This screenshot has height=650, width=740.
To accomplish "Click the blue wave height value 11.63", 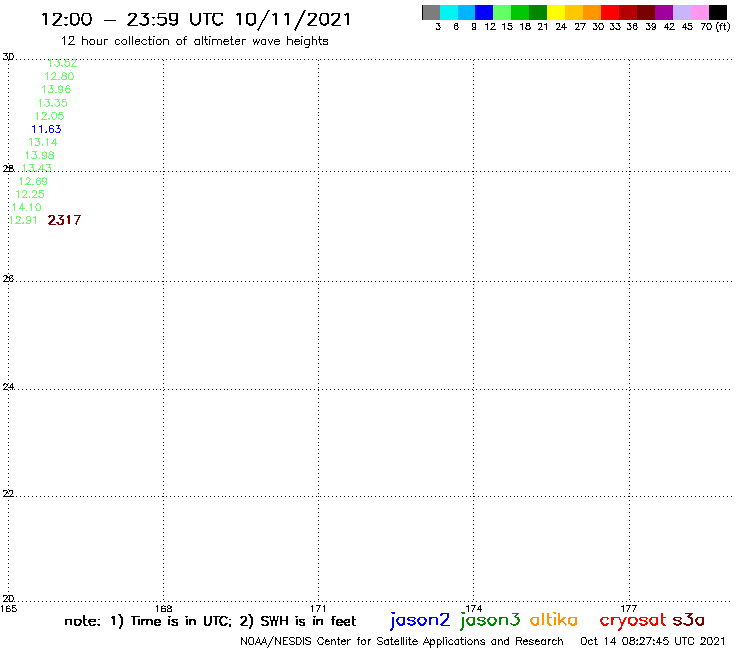I will click(46, 129).
